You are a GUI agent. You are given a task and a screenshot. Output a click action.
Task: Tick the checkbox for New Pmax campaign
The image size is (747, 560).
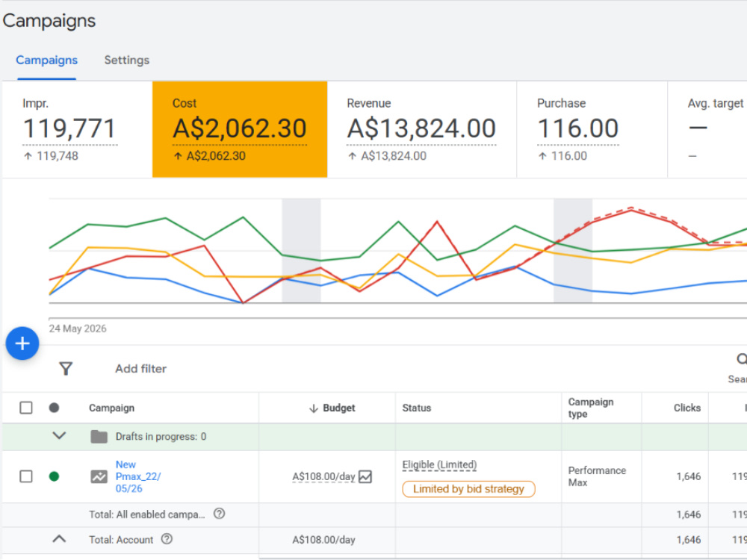tap(26, 476)
